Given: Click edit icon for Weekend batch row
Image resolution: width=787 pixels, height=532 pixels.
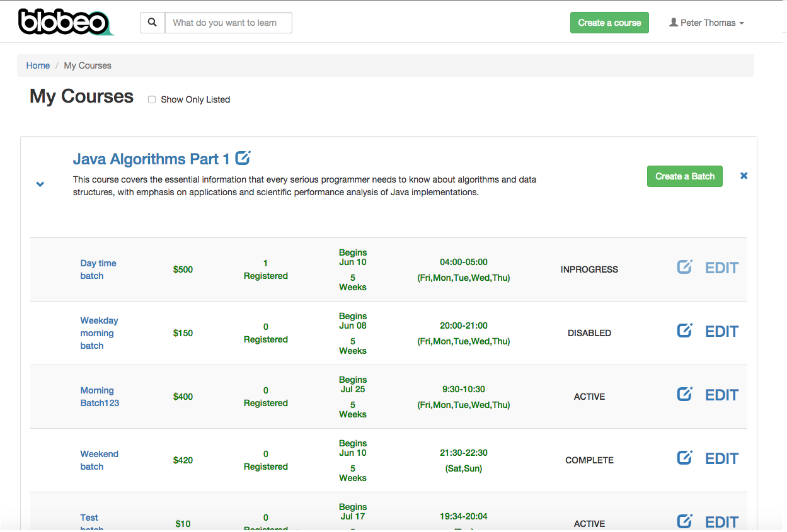Looking at the screenshot, I should pyautogui.click(x=684, y=458).
